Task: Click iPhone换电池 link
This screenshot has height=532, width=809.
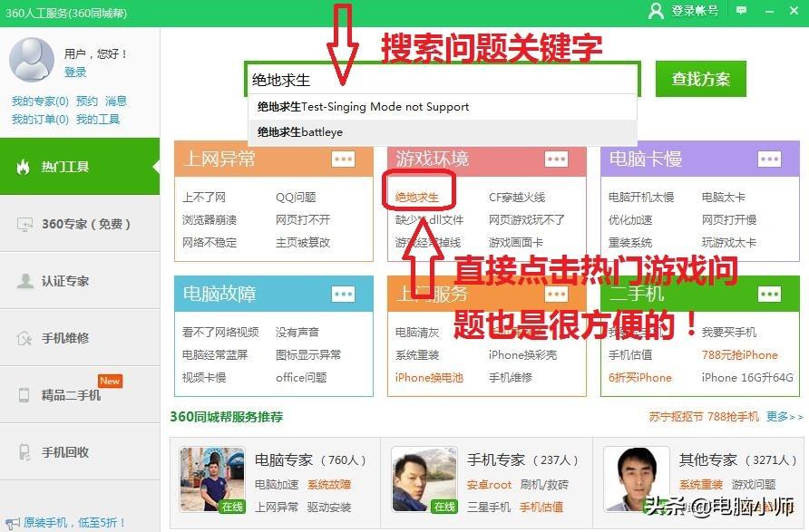Action: coord(429,378)
